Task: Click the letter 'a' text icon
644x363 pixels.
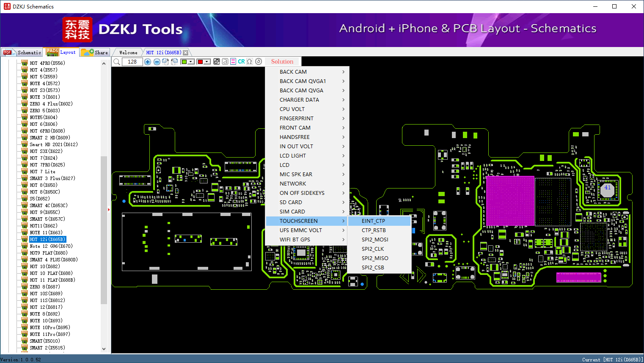Action: click(225, 62)
